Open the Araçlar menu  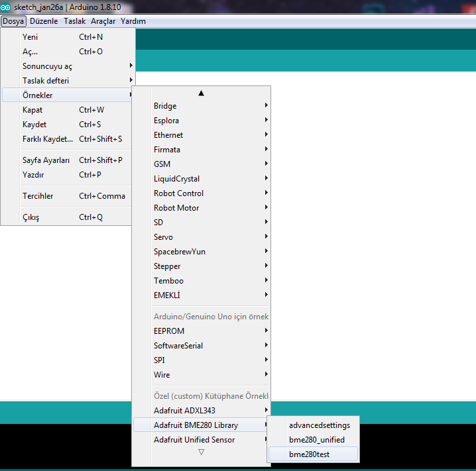tap(103, 21)
